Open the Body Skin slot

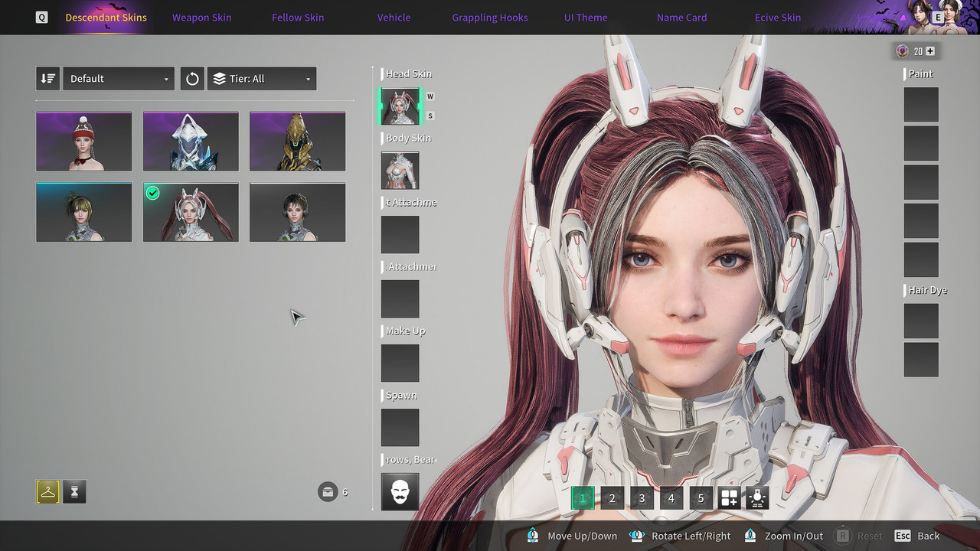pyautogui.click(x=400, y=171)
